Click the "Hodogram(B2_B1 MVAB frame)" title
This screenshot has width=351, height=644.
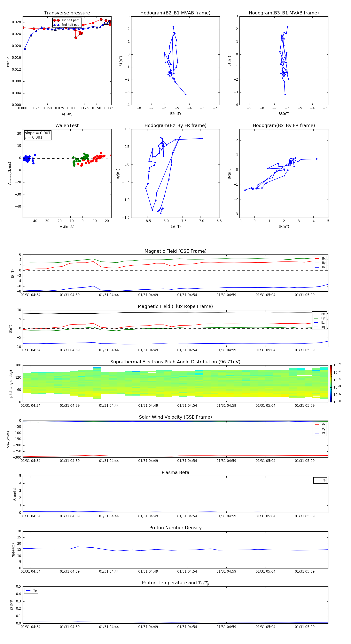175,13
